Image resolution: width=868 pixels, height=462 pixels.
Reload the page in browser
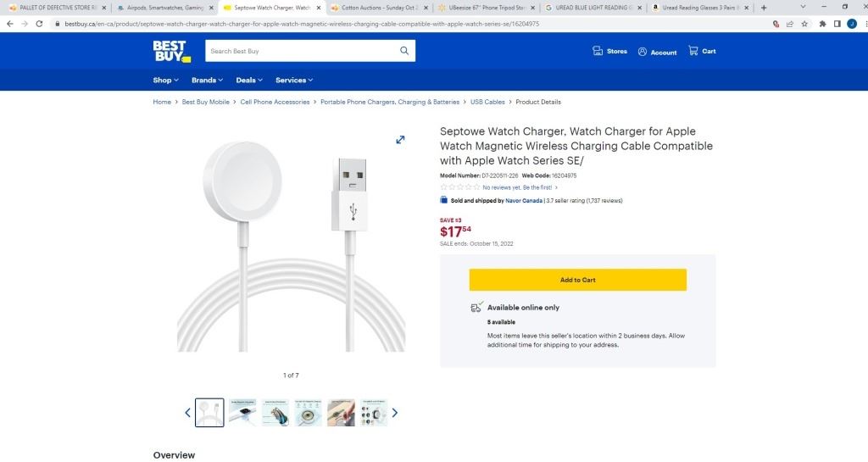[39, 24]
